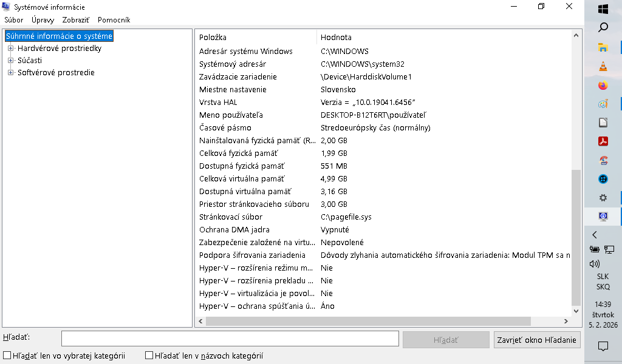Select Zavádzacie zariadenie row
This screenshot has width=622, height=364.
pos(383,76)
